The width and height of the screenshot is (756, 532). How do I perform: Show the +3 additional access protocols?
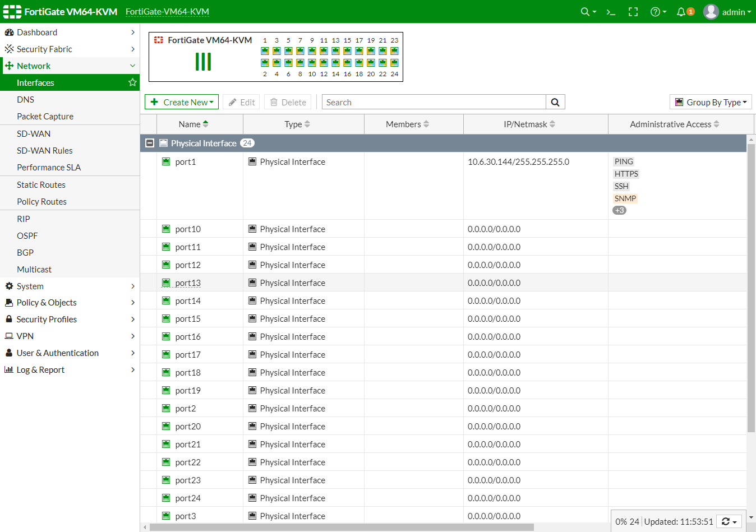click(619, 210)
